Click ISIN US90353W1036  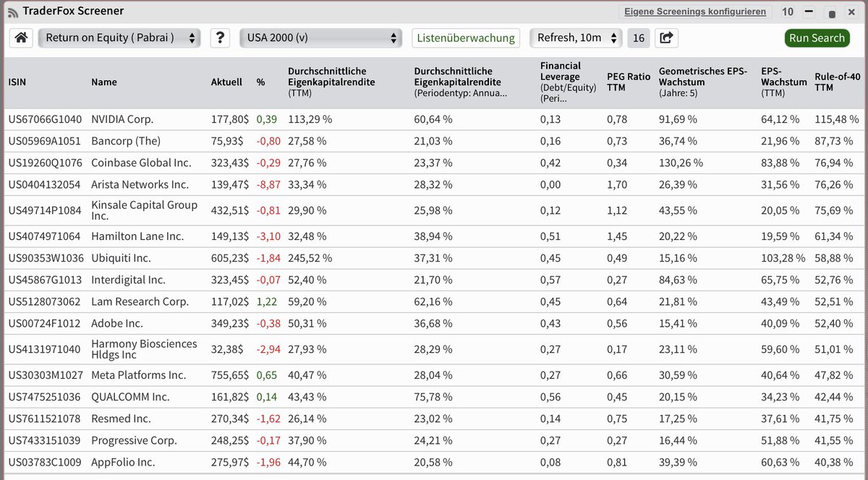45,258
